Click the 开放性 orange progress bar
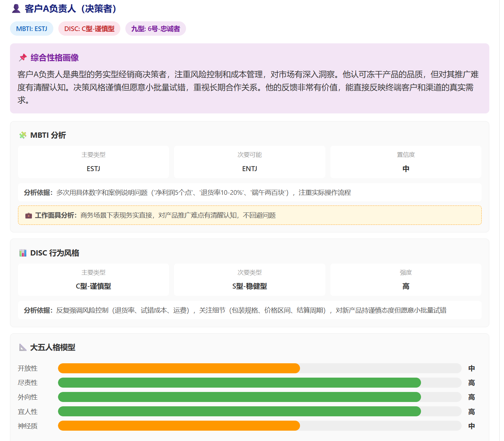This screenshot has height=441, width=504. [x=179, y=368]
